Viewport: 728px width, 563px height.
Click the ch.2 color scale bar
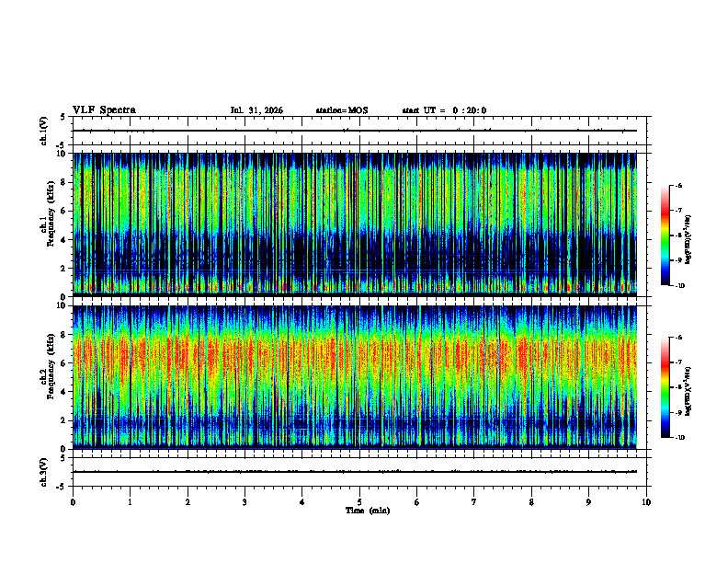click(665, 387)
